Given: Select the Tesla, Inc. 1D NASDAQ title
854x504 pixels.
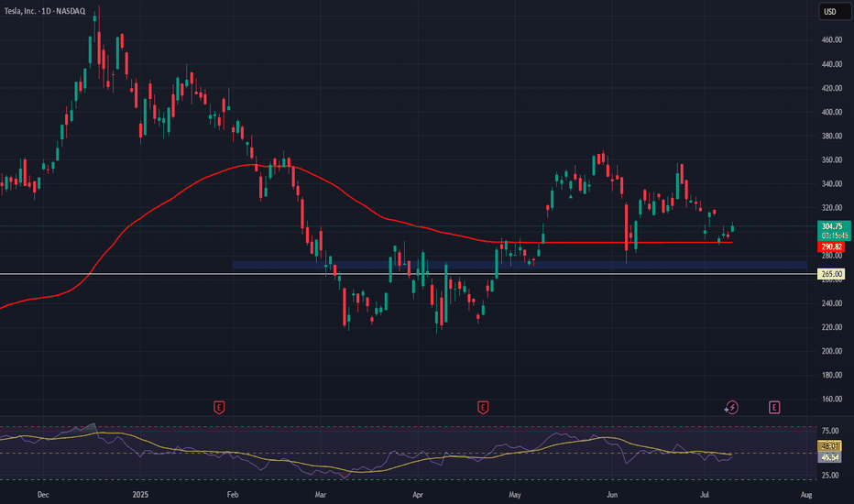Looking at the screenshot, I should [45, 11].
